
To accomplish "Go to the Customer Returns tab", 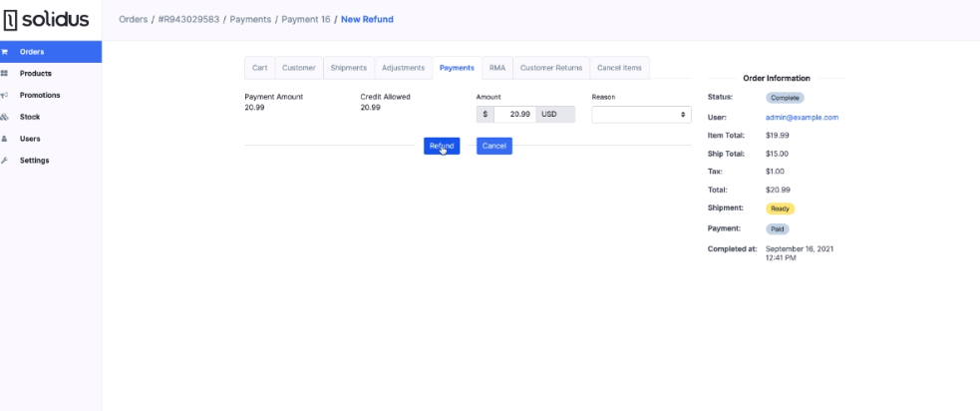I will [551, 68].
